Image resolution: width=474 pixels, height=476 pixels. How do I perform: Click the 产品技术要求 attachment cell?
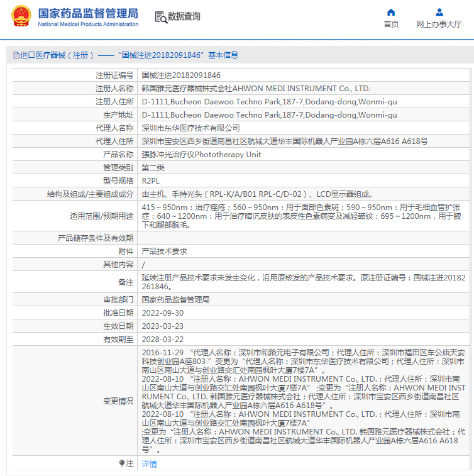164,251
